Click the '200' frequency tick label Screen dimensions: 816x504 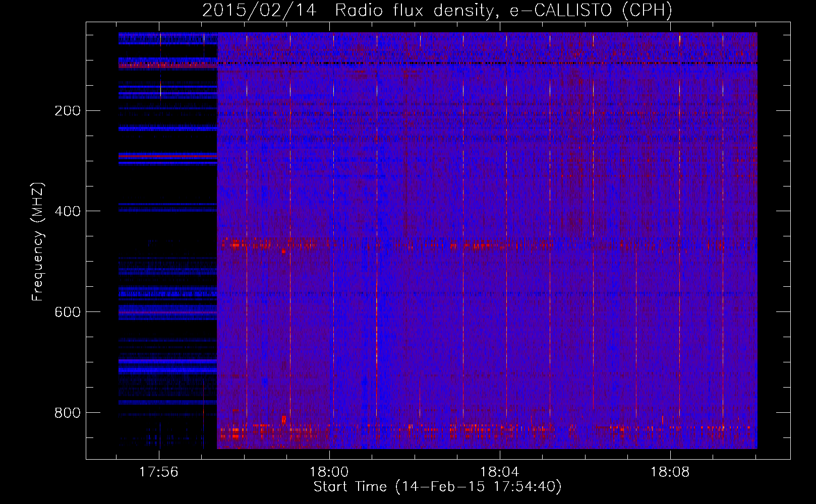67,111
